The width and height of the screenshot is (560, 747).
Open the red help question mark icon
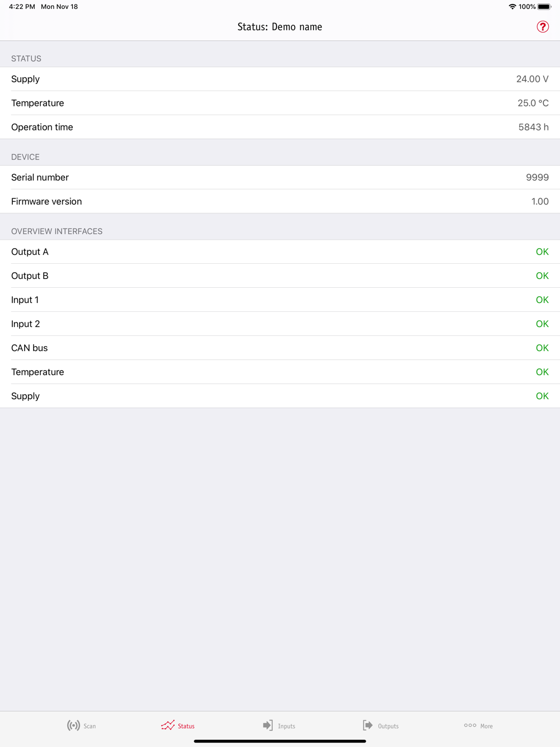[x=543, y=27]
